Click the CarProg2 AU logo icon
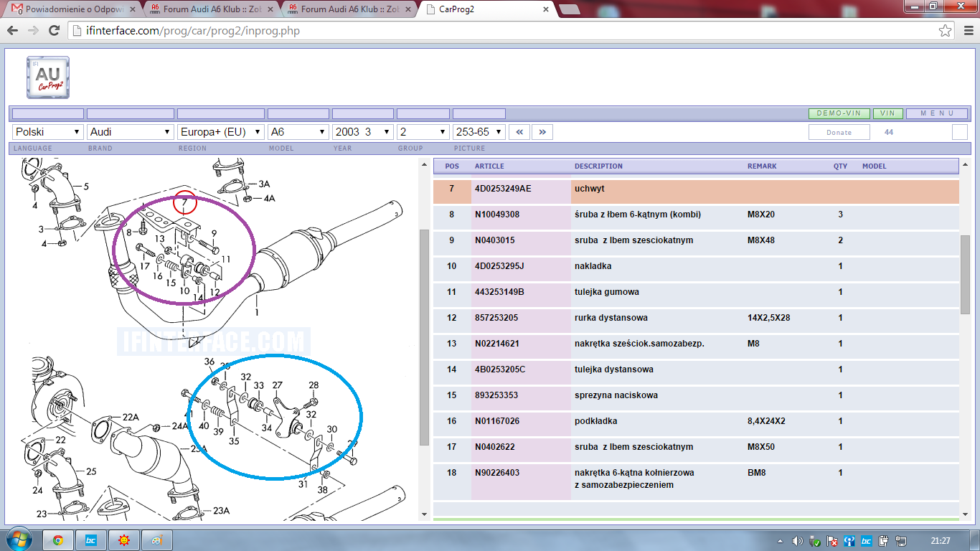This screenshot has width=980, height=551. click(x=48, y=77)
